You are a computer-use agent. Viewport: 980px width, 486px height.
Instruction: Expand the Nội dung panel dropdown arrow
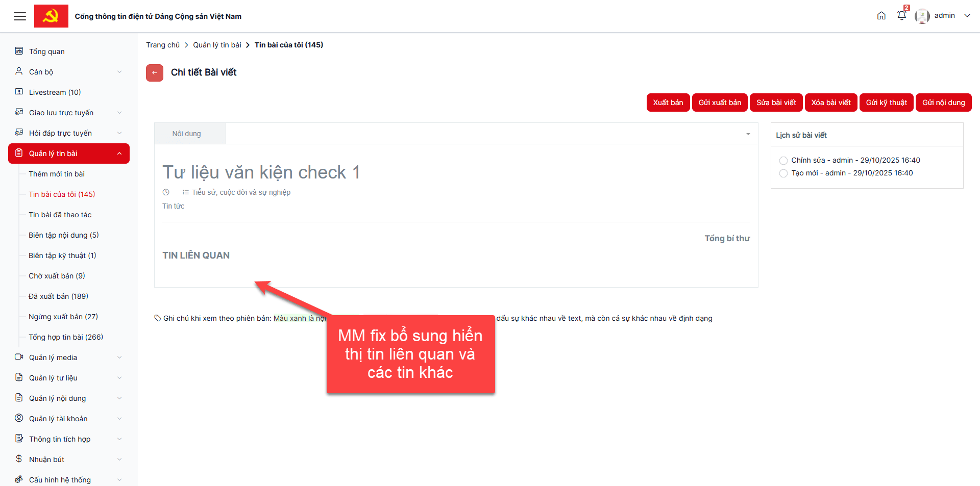point(748,134)
